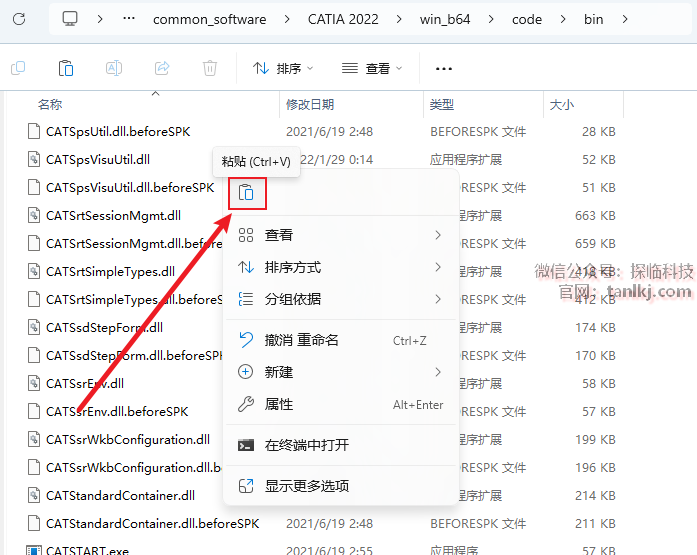The height and width of the screenshot is (555, 697).
Task: Click the file icon of CATSsdStepForm.dll
Action: click(x=34, y=327)
